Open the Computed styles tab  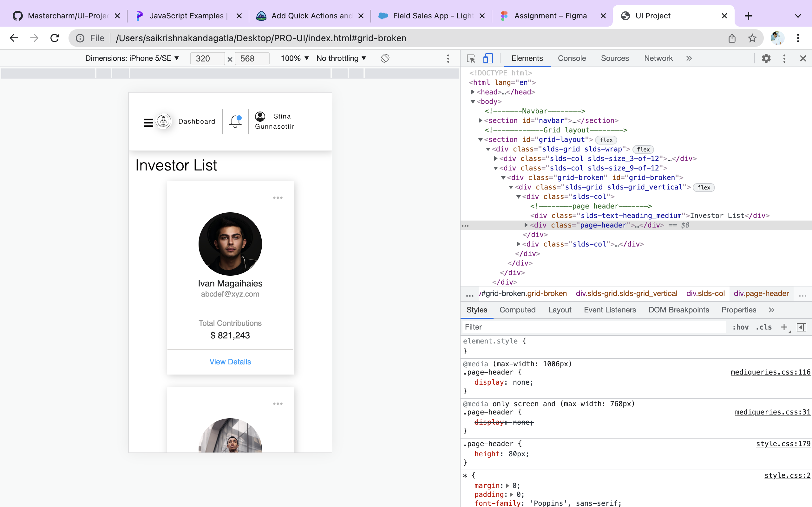517,310
